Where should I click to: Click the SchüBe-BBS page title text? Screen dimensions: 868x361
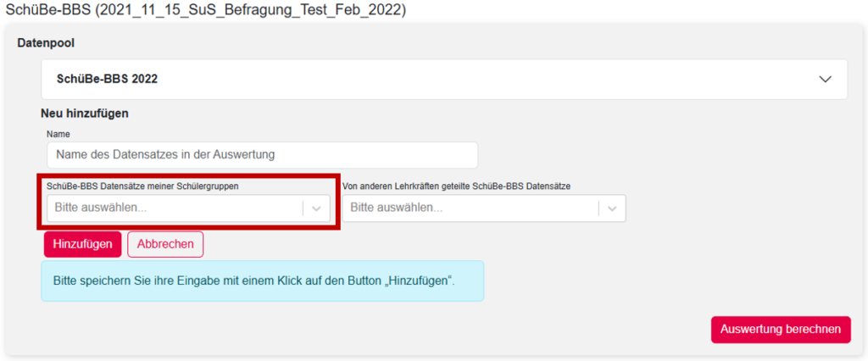tap(206, 11)
